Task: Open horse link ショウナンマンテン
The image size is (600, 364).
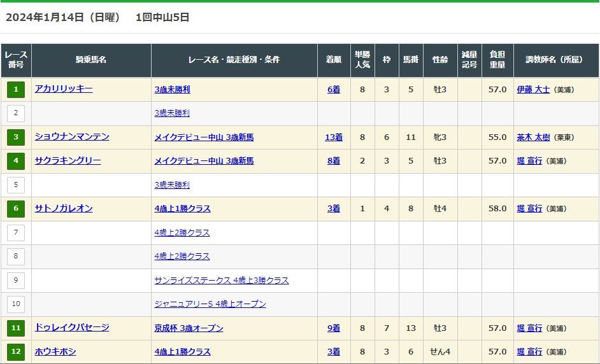Action: (x=72, y=137)
